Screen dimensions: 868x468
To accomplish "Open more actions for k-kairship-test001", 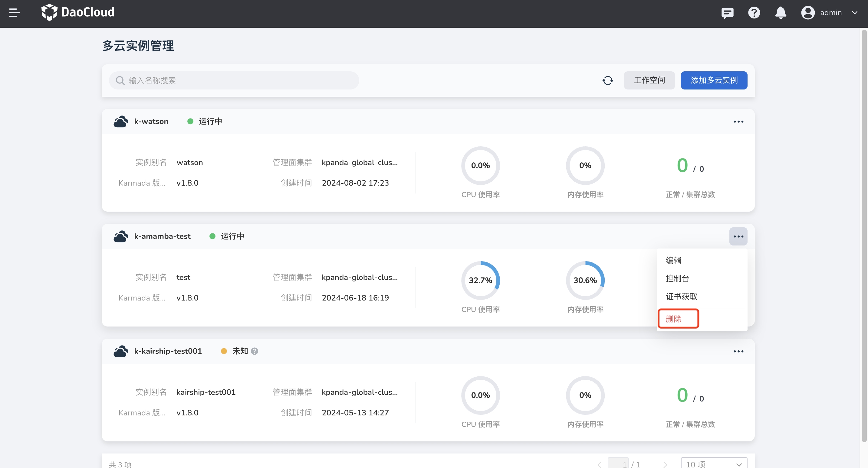I will [x=738, y=351].
